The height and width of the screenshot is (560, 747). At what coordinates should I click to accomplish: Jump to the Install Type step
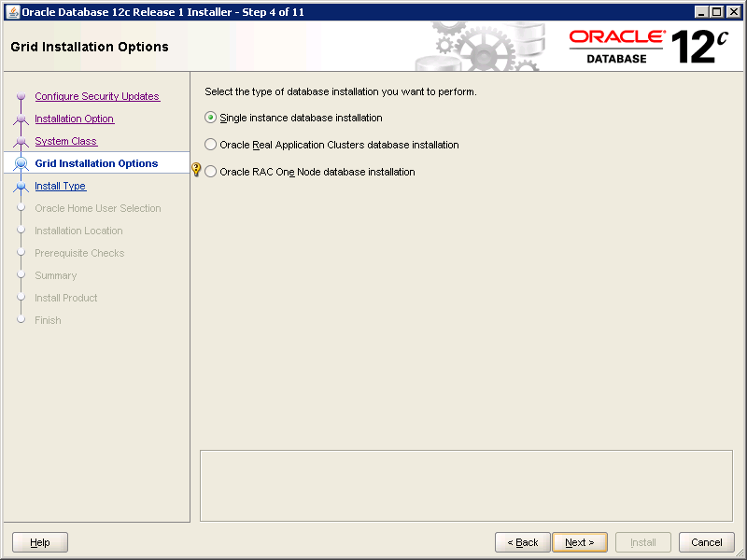pyautogui.click(x=61, y=186)
